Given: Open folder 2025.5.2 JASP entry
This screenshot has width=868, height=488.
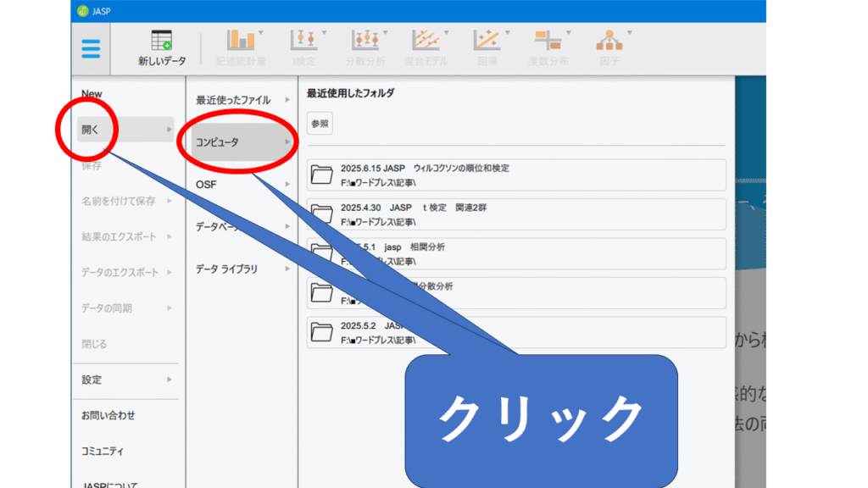Looking at the screenshot, I should coord(516,332).
